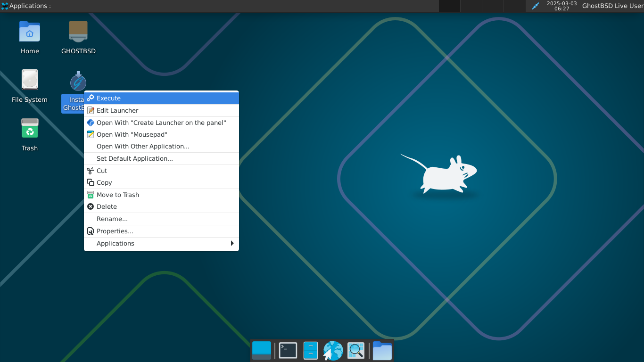Select the File System desktop icon
Screen dimensions: 644x362
[30, 86]
